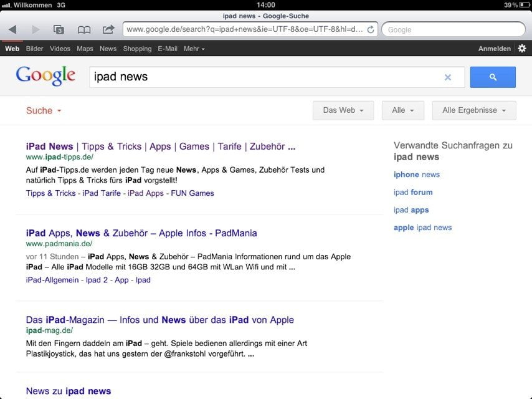Open the 'Alle Ergebnisse' dropdown
The width and height of the screenshot is (532, 399).
click(474, 110)
